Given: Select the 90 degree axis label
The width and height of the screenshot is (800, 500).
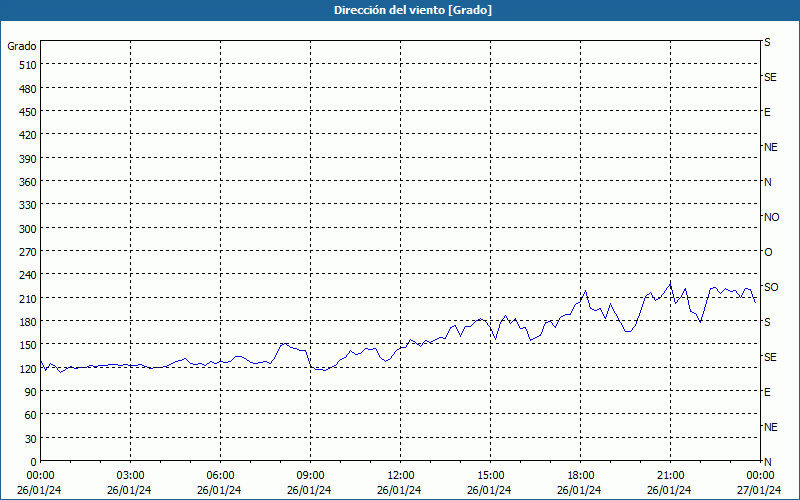Looking at the screenshot, I should [x=31, y=392].
